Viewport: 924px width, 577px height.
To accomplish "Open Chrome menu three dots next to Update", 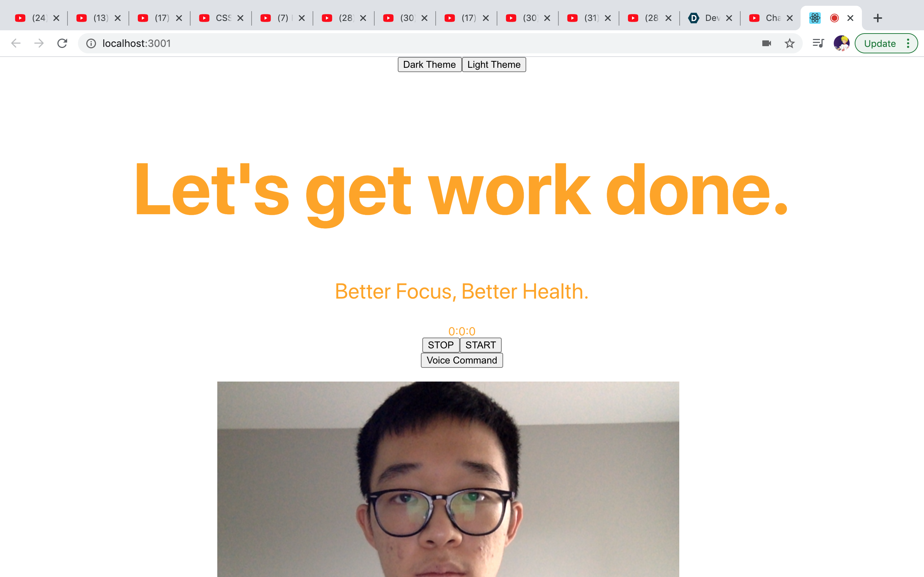I will [x=908, y=44].
